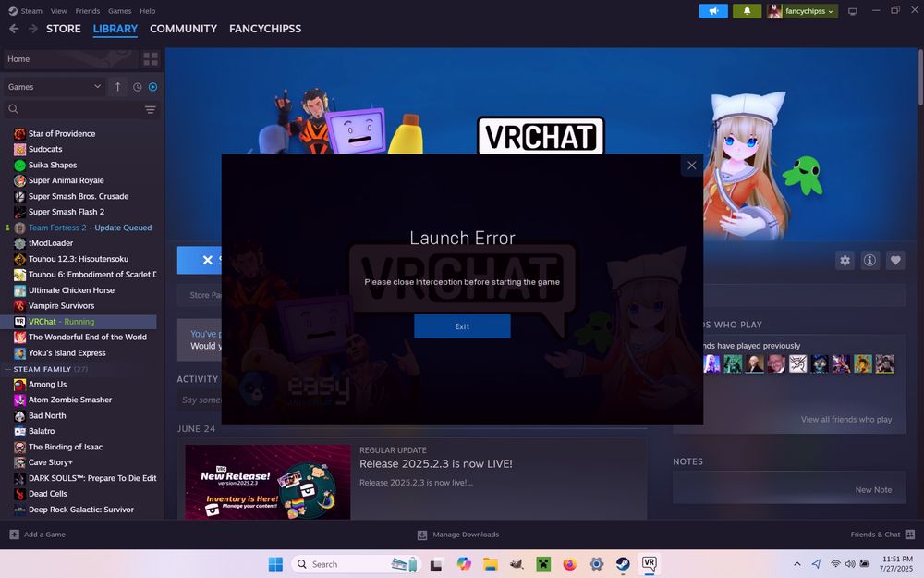Open the fancychipss account dropdown
Image resolution: width=924 pixels, height=578 pixels.
[802, 11]
